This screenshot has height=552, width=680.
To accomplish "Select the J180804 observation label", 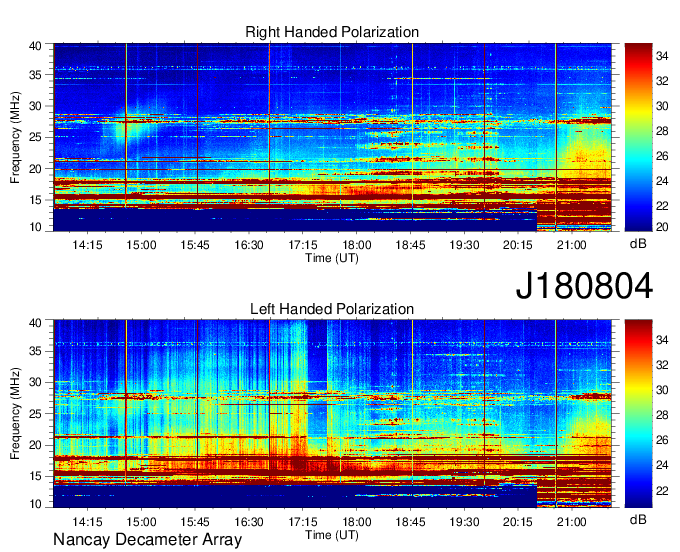I will 584,286.
